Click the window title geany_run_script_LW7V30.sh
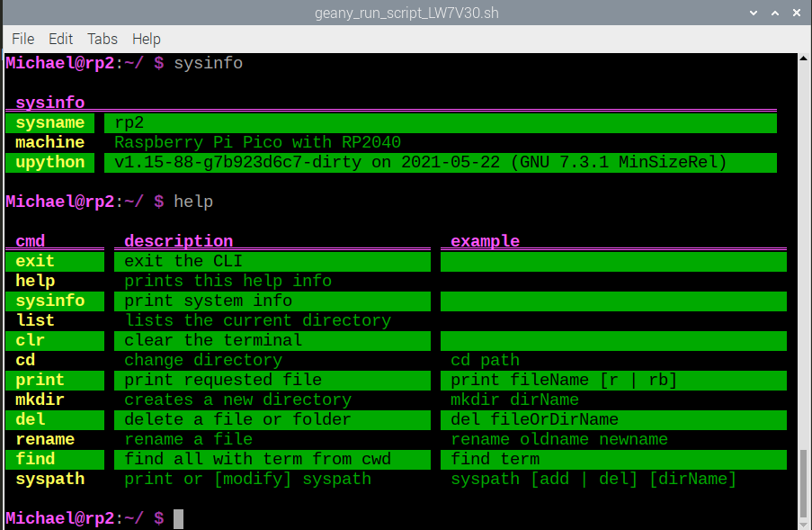 pyautogui.click(x=406, y=13)
